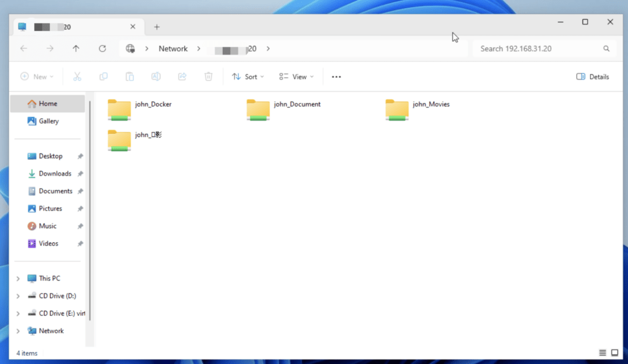The width and height of the screenshot is (628, 364).
Task: Select the john_Document shared folder
Action: coord(284,109)
